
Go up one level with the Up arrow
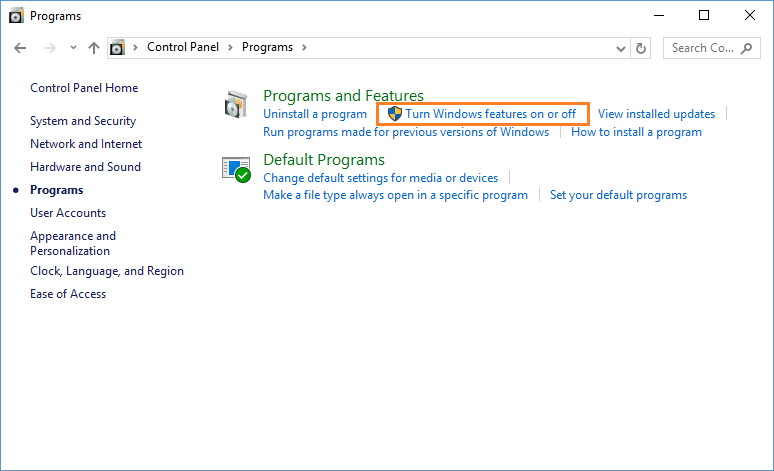pos(94,48)
